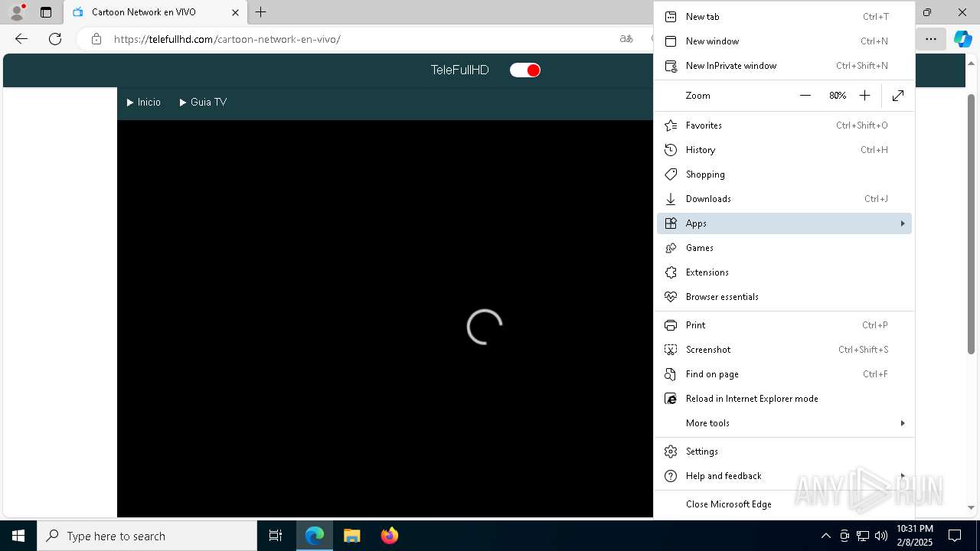Open the Guia TV link

[203, 103]
